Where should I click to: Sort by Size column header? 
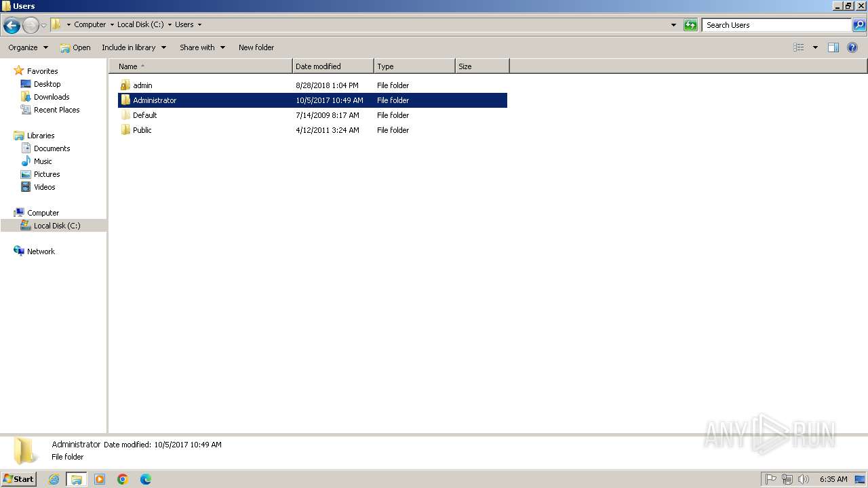click(x=482, y=66)
